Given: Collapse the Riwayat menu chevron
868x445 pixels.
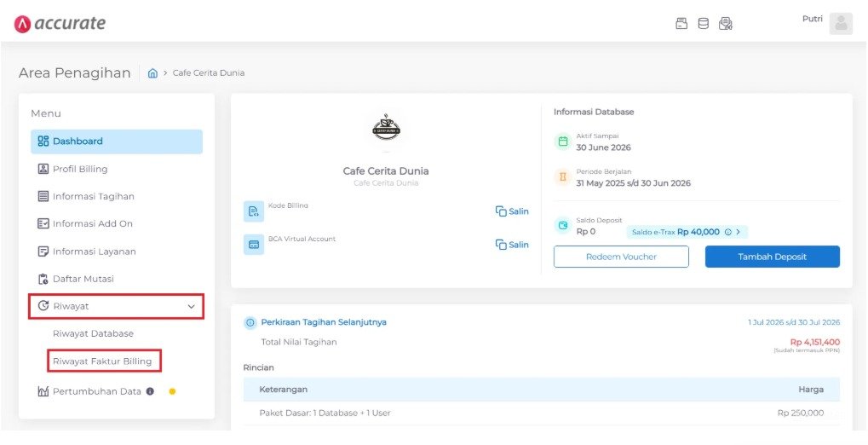Looking at the screenshot, I should click(x=192, y=306).
